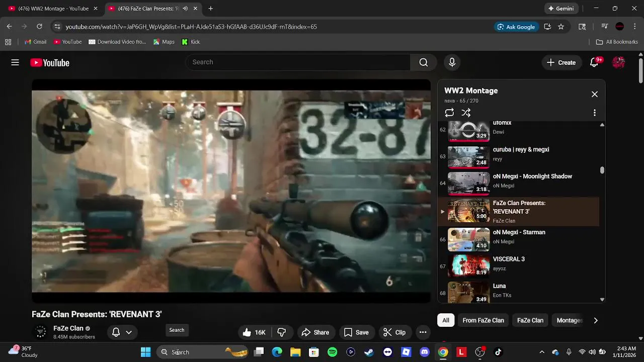View site information icon in address bar
The width and height of the screenshot is (644, 362).
click(x=57, y=27)
